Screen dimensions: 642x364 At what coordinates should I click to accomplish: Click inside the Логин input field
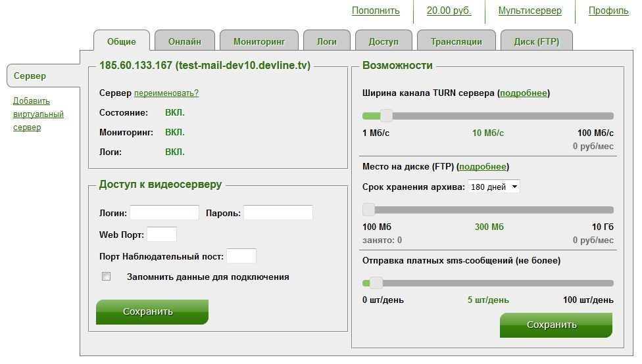[x=164, y=213]
